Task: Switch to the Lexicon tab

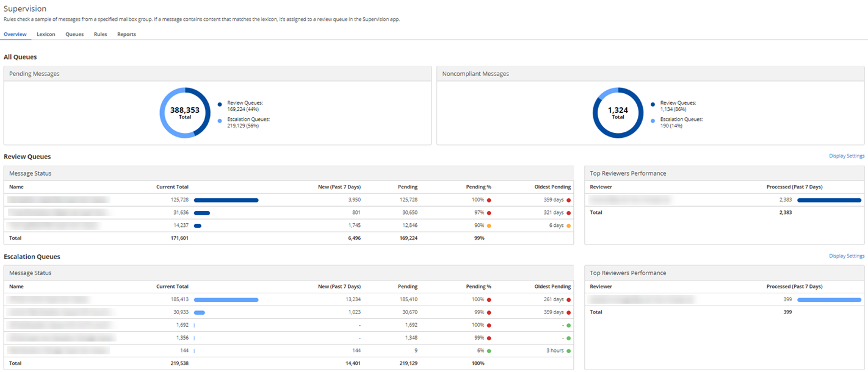Action: [46, 34]
